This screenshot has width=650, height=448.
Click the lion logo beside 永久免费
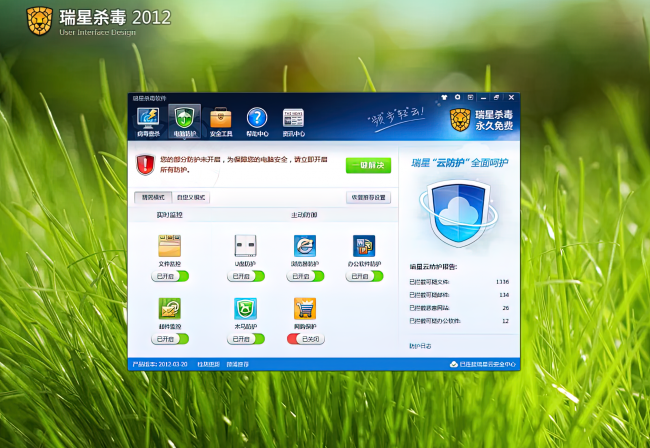460,120
